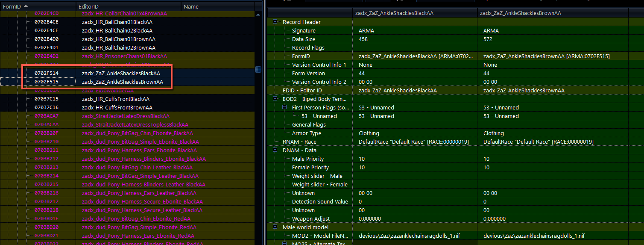This screenshot has height=245, width=644.
Task: Select Weight slider - Female row label
Action: [x=320, y=184]
